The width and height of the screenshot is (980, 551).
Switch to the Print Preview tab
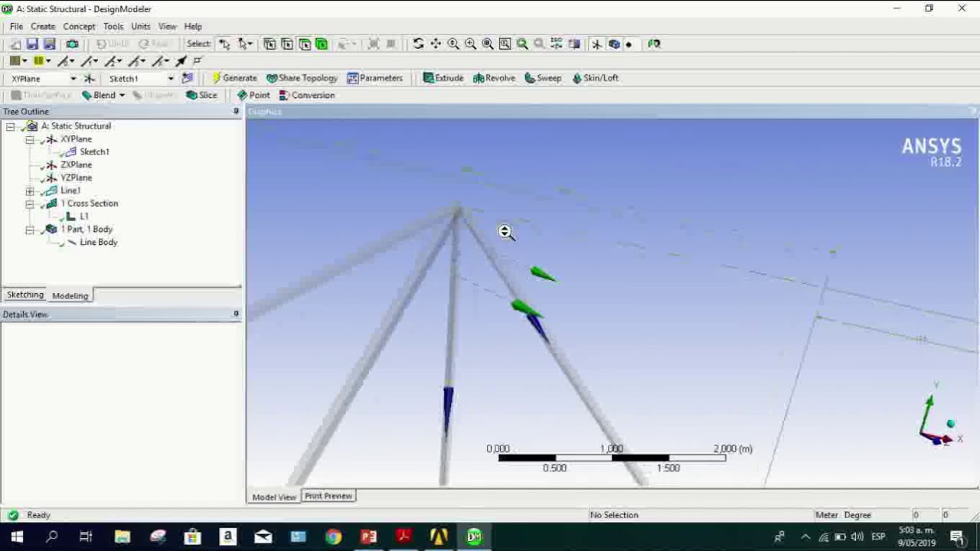(328, 496)
